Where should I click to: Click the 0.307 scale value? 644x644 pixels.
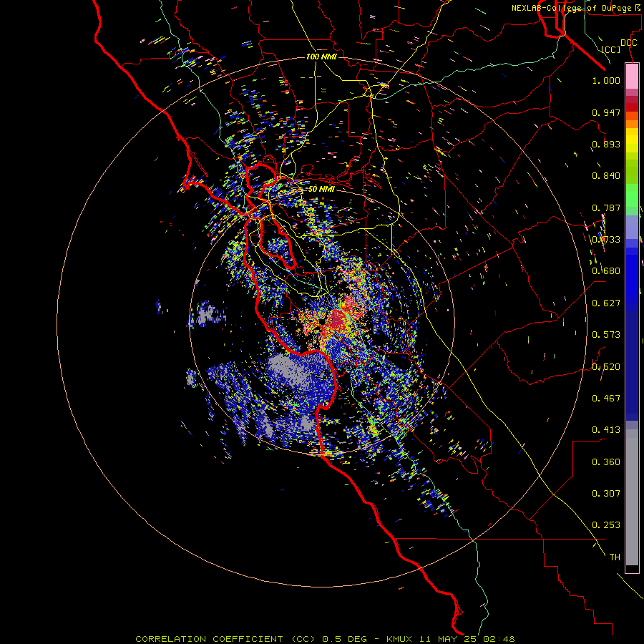click(x=606, y=494)
